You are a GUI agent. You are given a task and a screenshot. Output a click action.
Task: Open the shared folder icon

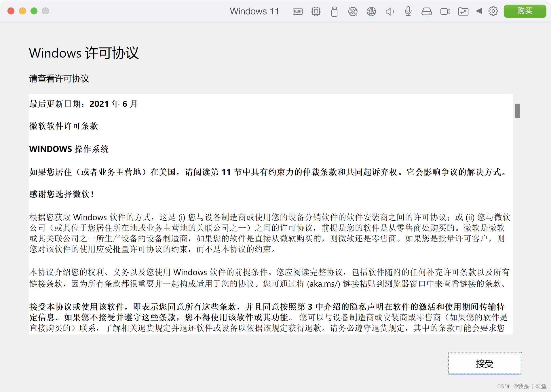[x=463, y=12]
